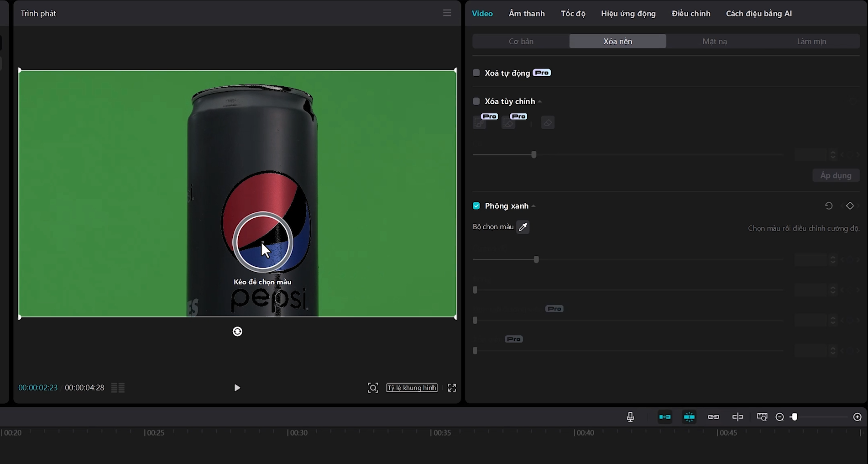The width and height of the screenshot is (868, 464).
Task: Collapse the Xóa tùy chỉnh section arrow
Action: (x=540, y=102)
